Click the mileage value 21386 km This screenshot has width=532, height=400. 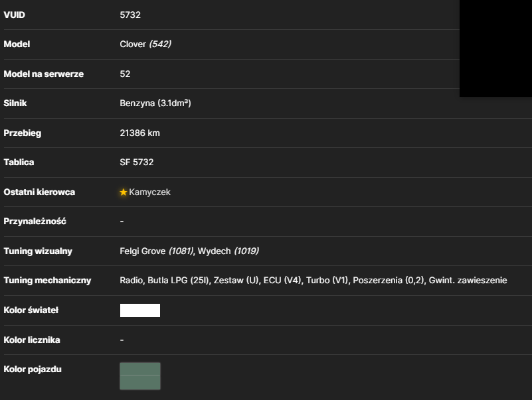[139, 133]
